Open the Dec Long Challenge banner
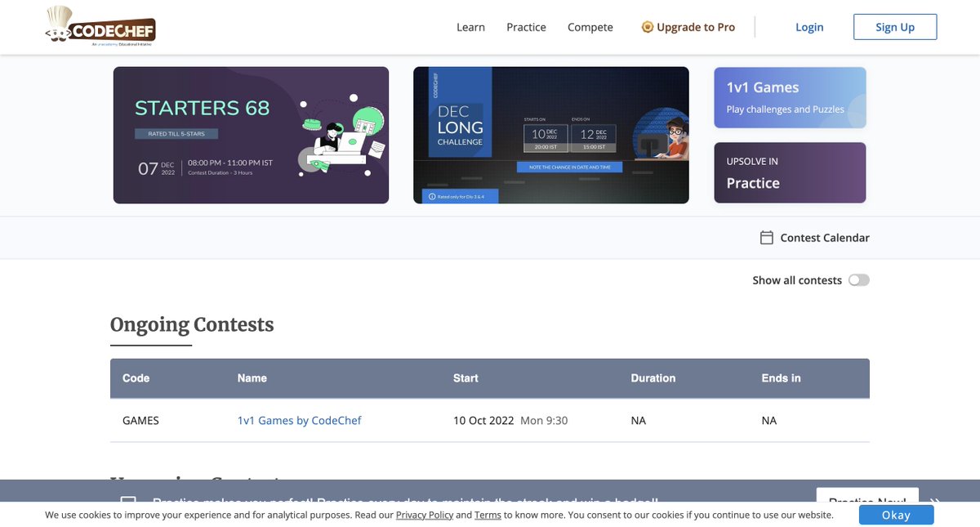Viewport: 980px width, 527px height. point(551,135)
